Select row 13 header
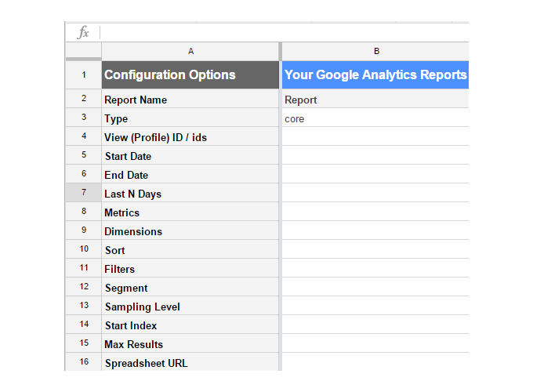 83,305
